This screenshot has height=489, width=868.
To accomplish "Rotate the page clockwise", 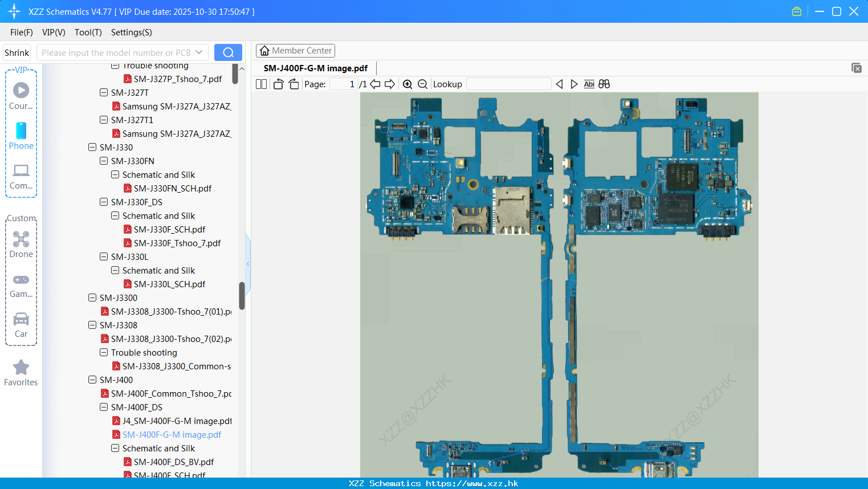I will [x=294, y=84].
